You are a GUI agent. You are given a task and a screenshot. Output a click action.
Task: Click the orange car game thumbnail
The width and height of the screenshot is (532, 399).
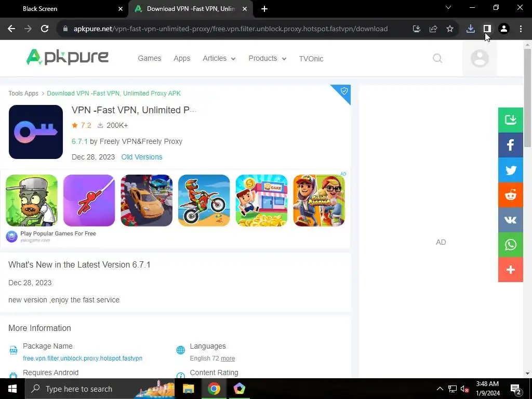[147, 200]
